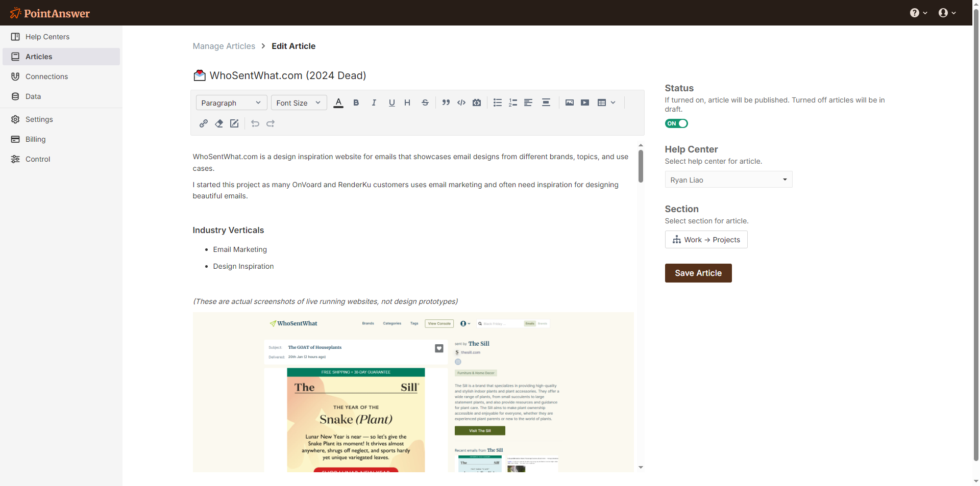Toggle italic formatting
The height and width of the screenshot is (486, 980).
pyautogui.click(x=374, y=103)
